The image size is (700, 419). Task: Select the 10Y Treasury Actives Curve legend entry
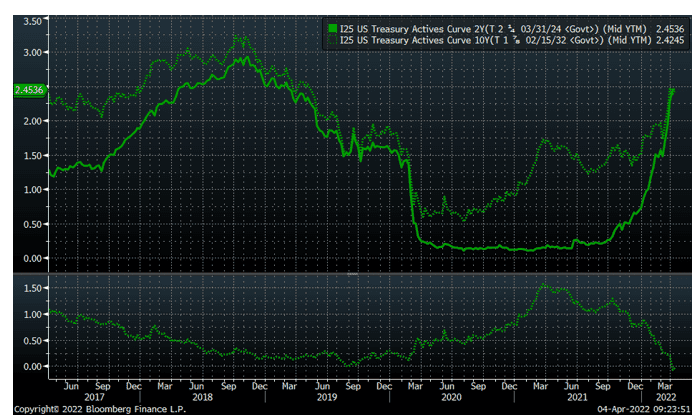[480, 41]
